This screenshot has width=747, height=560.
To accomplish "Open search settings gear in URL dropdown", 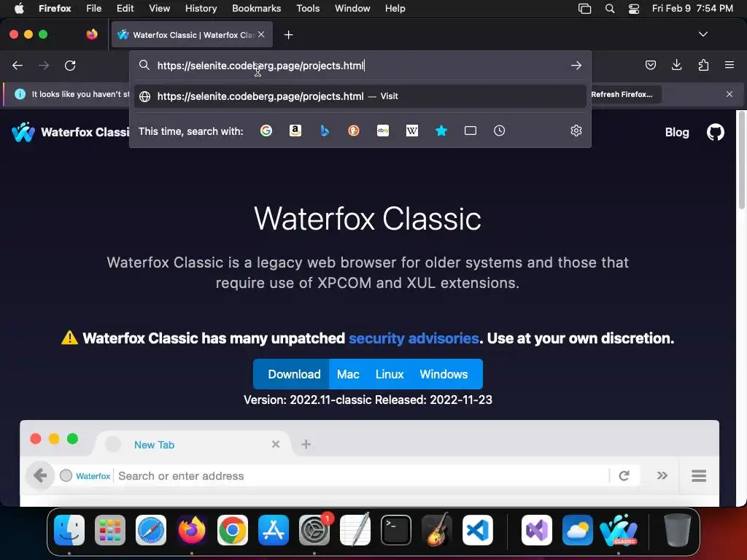I will click(576, 131).
